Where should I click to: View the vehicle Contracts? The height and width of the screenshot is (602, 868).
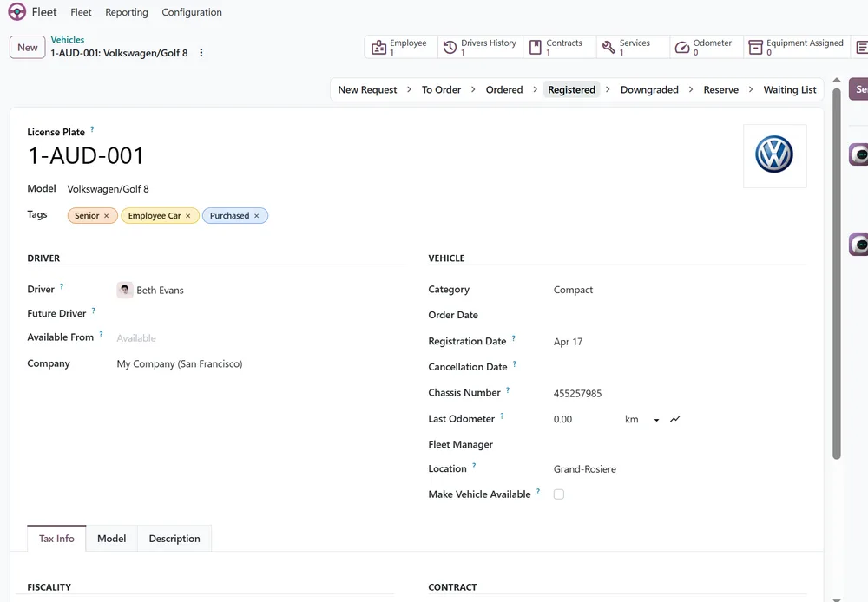pyautogui.click(x=559, y=47)
